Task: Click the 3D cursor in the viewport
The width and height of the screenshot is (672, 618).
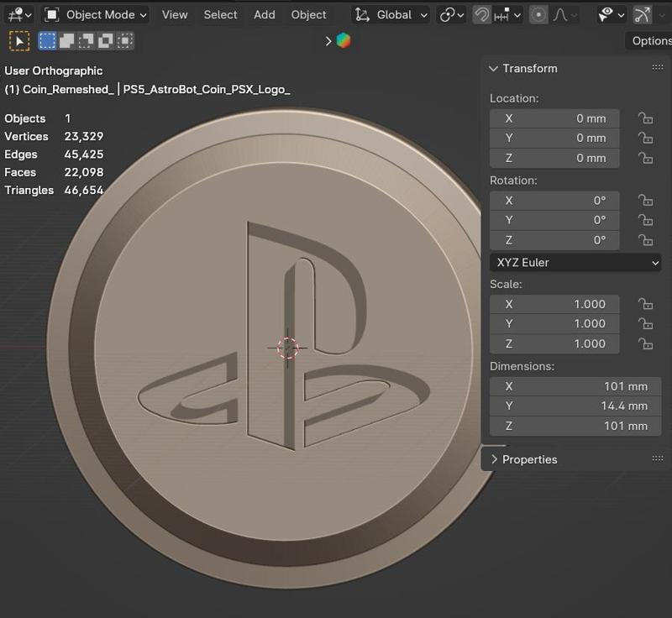Action: pyautogui.click(x=287, y=348)
